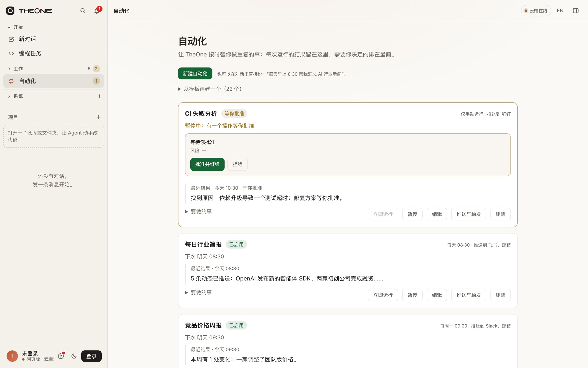Click the 拒绝 button

coord(237,164)
